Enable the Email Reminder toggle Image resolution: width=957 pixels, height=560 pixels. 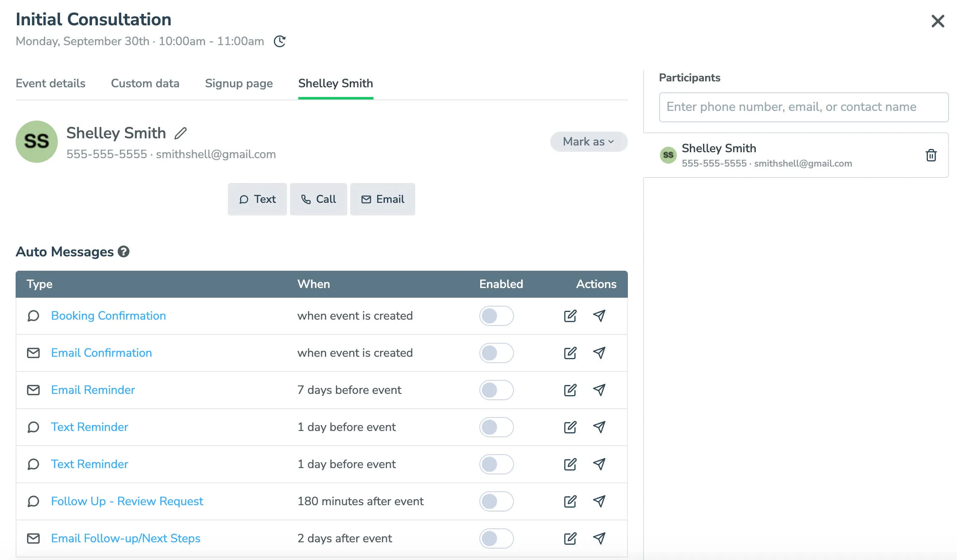(x=496, y=390)
